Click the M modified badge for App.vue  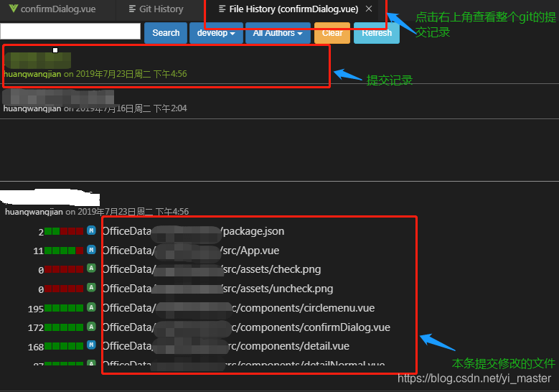tap(91, 250)
